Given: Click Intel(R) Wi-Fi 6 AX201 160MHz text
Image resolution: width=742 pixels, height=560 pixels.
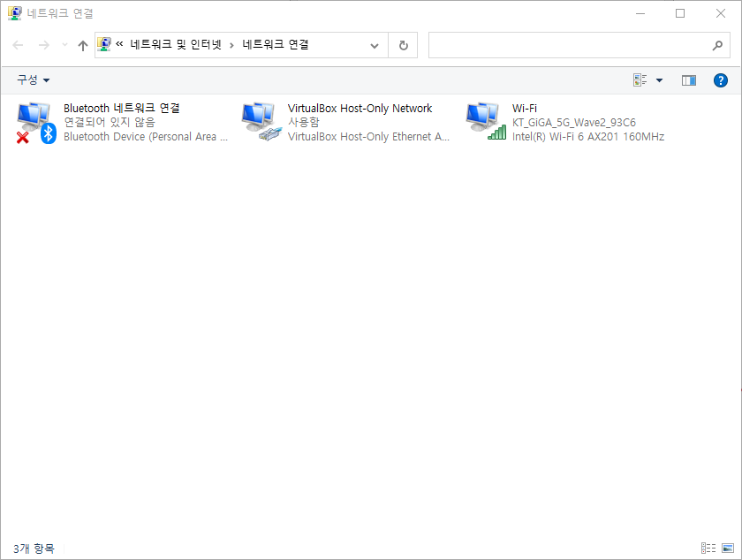Looking at the screenshot, I should [587, 137].
